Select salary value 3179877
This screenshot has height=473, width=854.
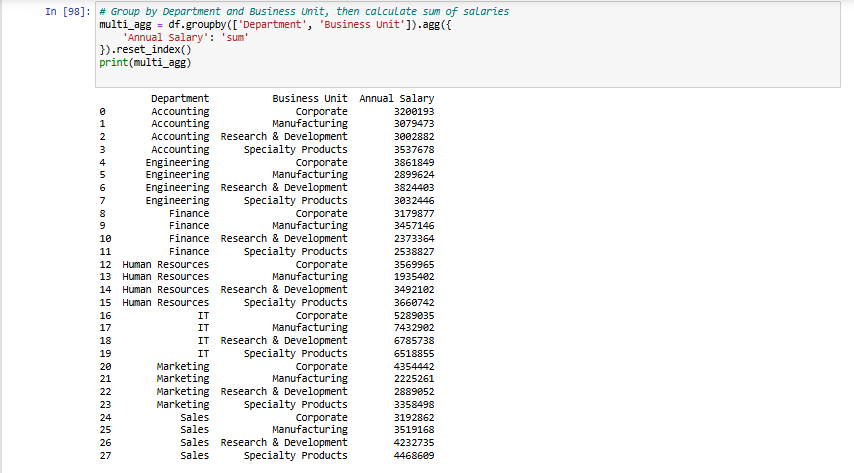click(414, 214)
